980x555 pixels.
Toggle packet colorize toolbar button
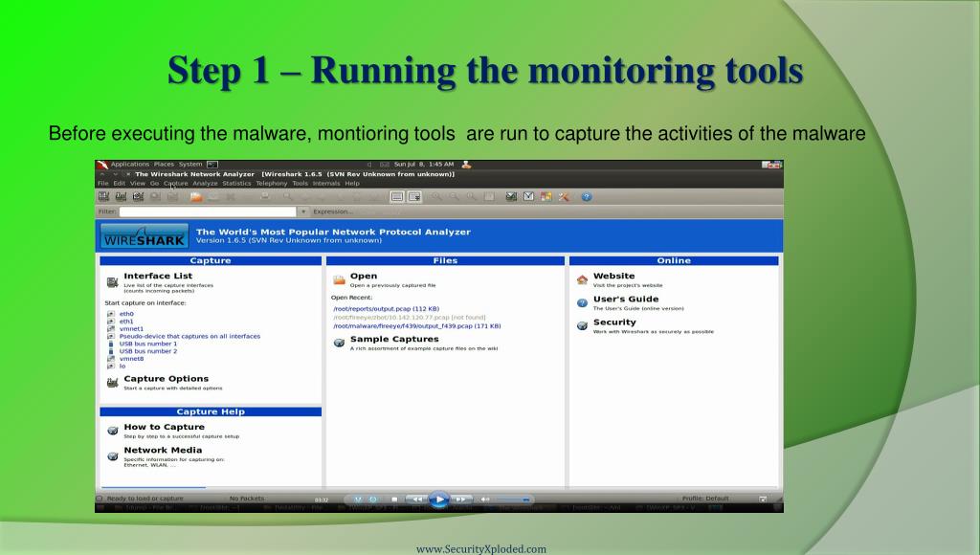coord(397,196)
